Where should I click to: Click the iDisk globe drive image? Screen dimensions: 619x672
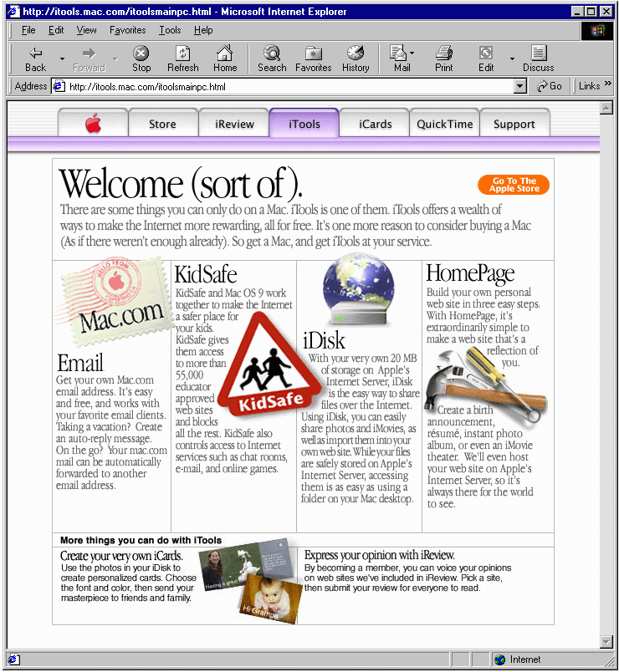coord(359,291)
